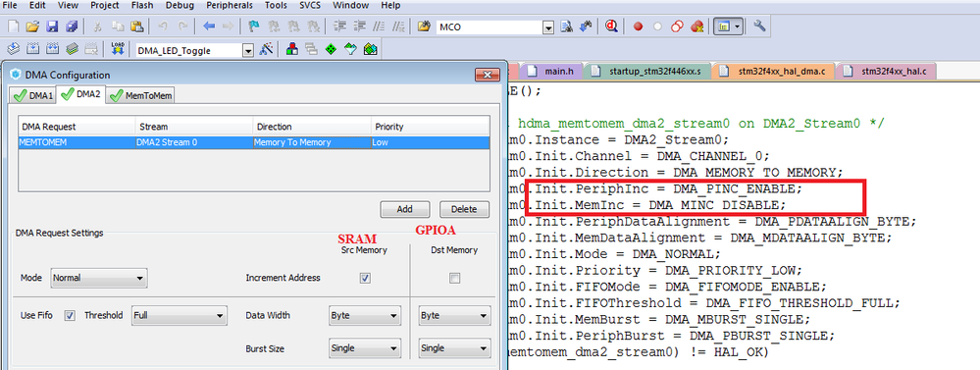Select the DMA2 tab
The height and width of the screenshot is (370, 980).
pos(80,95)
